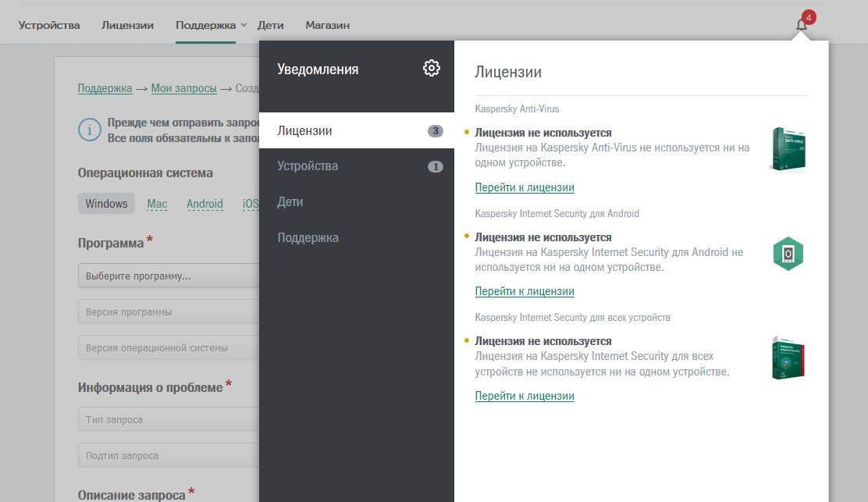Screen dimensions: 868x502
Task: Click the info icon beside the request notice
Action: pos(89,130)
